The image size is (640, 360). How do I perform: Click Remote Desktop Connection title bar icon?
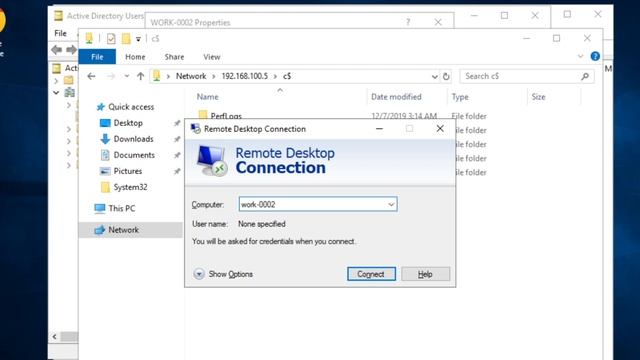click(x=196, y=129)
